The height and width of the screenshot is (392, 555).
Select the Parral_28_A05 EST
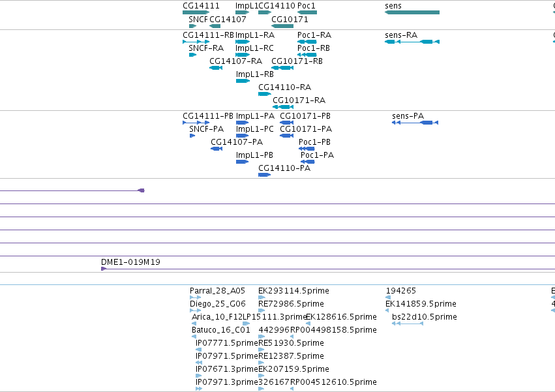[x=196, y=297]
